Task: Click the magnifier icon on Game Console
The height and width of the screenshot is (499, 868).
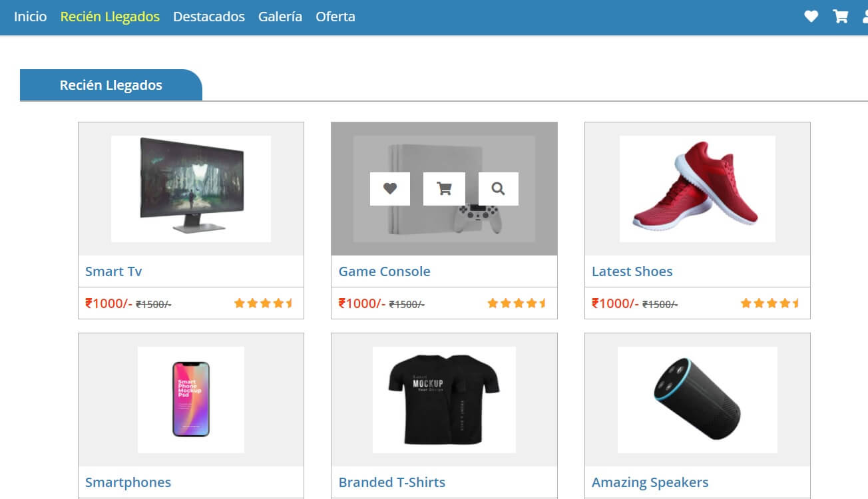Action: pyautogui.click(x=498, y=189)
